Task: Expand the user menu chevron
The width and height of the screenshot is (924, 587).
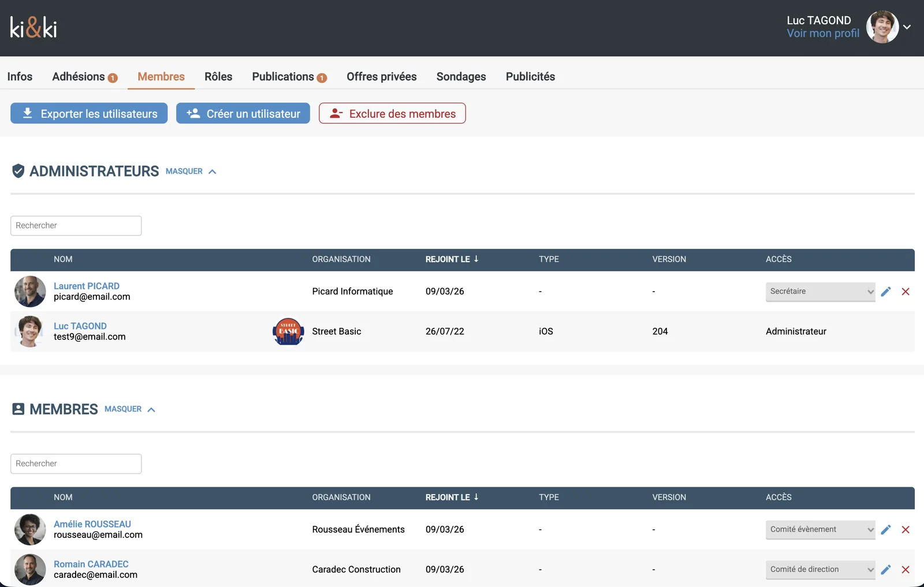Action: pos(907,27)
